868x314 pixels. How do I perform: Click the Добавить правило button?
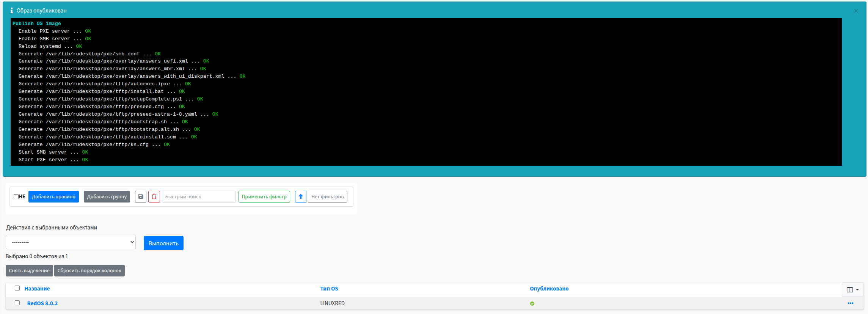pos(53,196)
